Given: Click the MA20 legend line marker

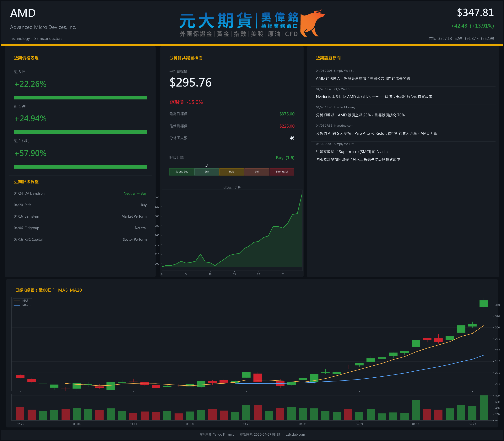Looking at the screenshot, I should 17,305.
